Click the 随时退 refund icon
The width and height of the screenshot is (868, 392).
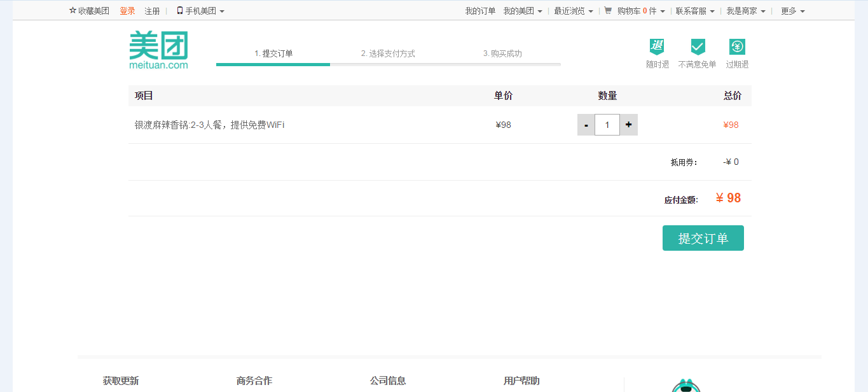[657, 46]
